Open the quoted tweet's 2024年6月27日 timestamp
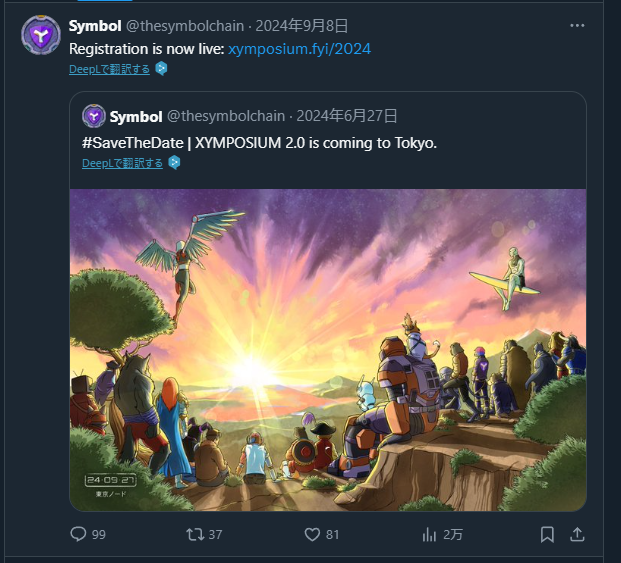Viewport: 621px width, 563px height. pyautogui.click(x=346, y=116)
